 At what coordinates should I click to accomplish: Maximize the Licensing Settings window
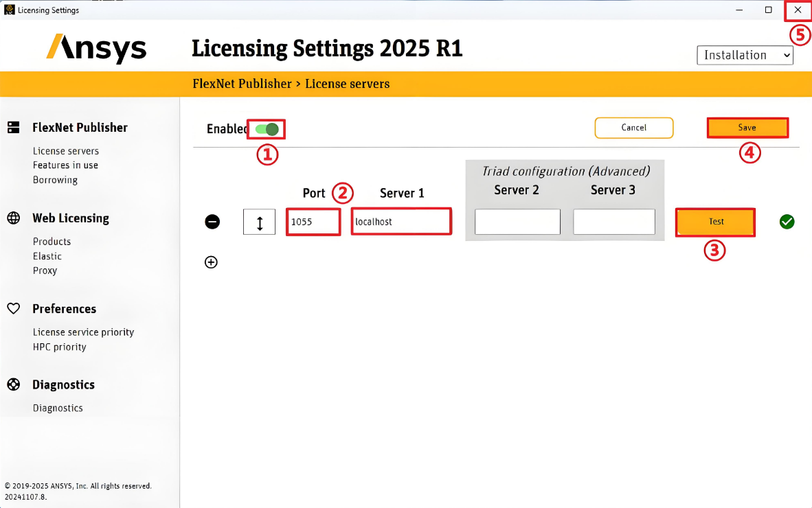click(x=769, y=10)
